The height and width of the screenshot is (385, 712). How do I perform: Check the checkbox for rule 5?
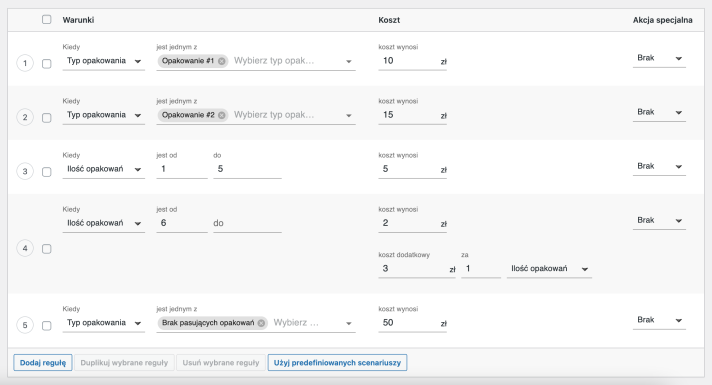pyautogui.click(x=47, y=326)
